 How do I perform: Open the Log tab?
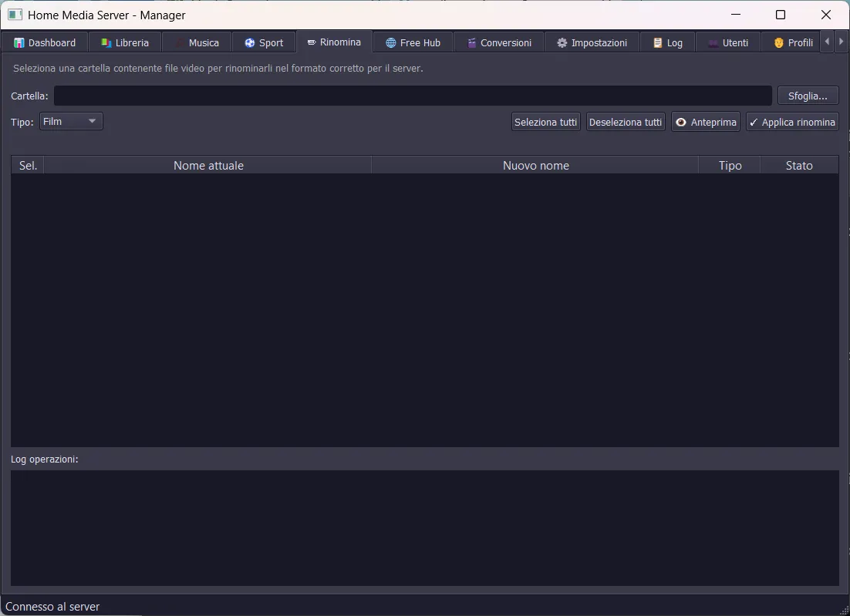(x=667, y=42)
